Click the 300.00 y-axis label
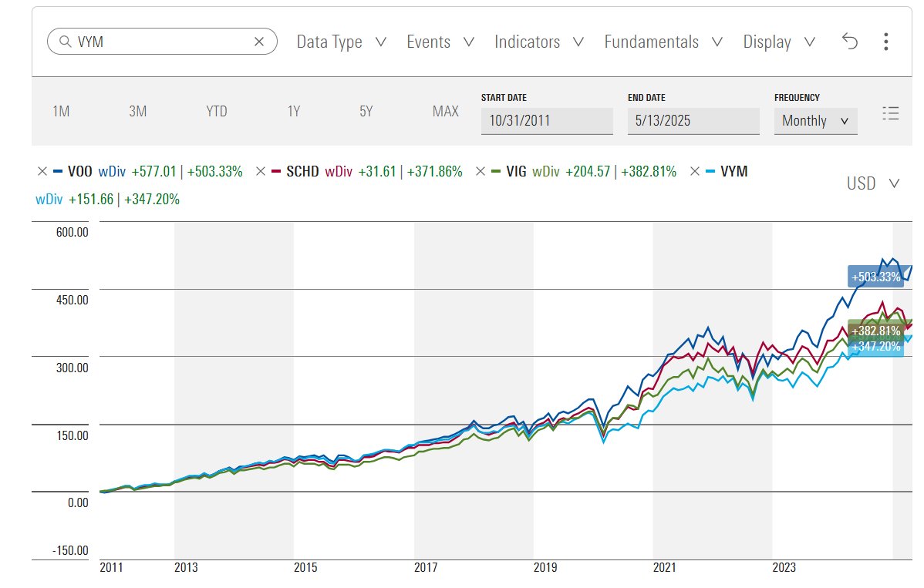The height and width of the screenshot is (588, 924). tap(72, 368)
